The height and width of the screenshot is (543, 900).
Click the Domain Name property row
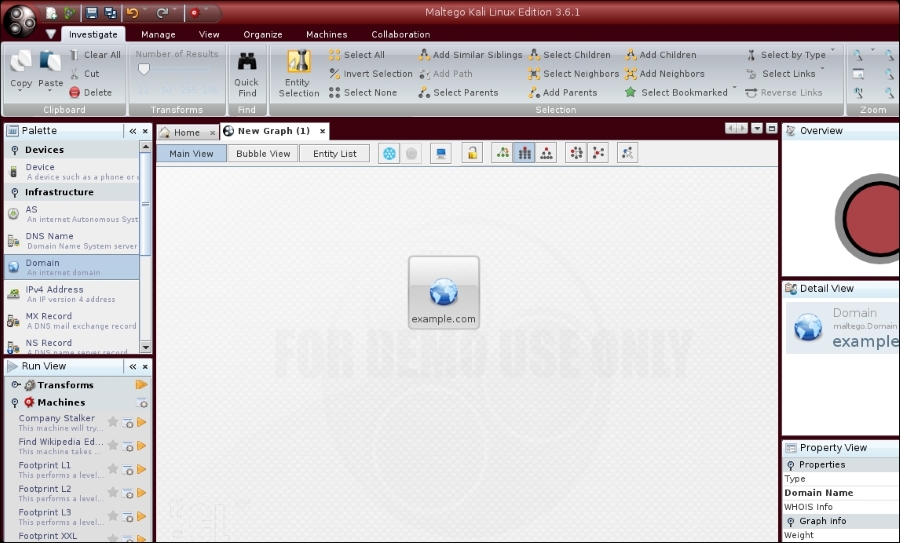click(x=841, y=492)
